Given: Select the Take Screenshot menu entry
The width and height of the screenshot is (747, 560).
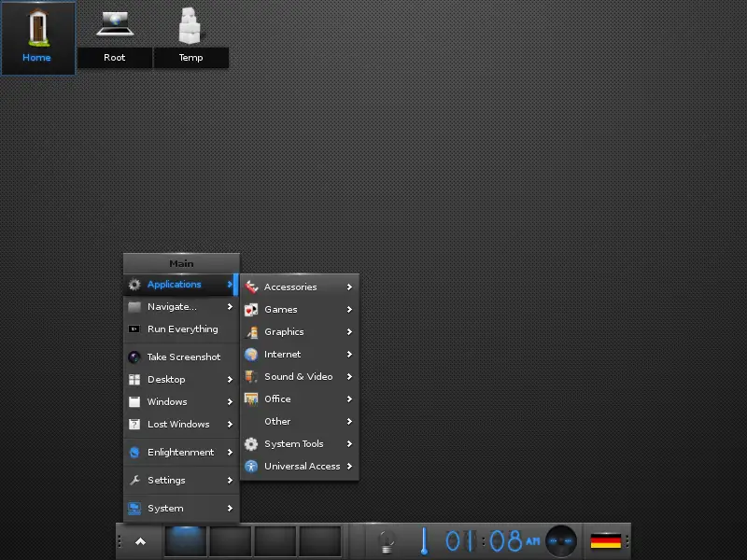Looking at the screenshot, I should tap(181, 357).
